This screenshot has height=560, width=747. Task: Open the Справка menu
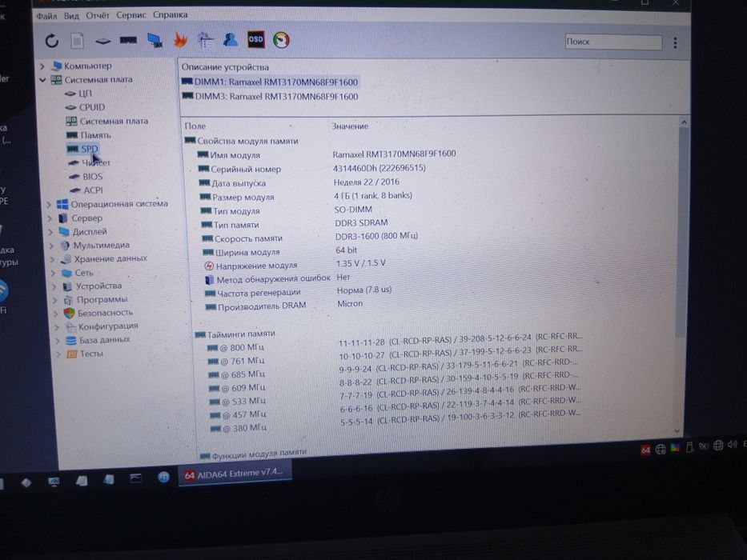pyautogui.click(x=170, y=14)
